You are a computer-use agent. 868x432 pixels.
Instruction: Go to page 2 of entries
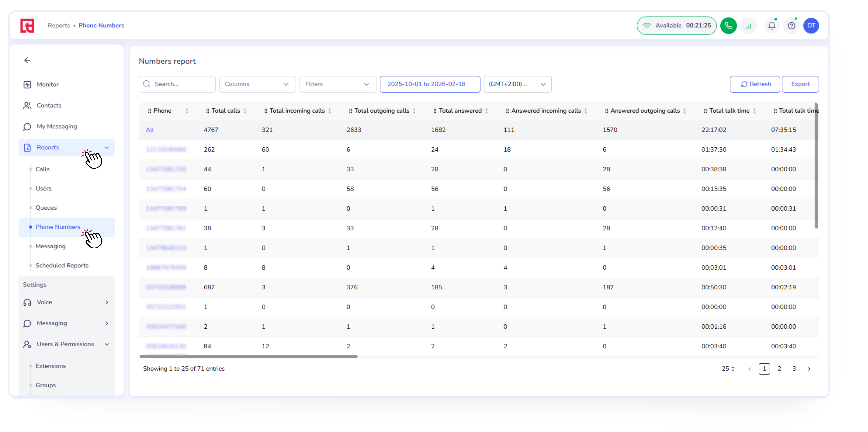click(x=779, y=369)
